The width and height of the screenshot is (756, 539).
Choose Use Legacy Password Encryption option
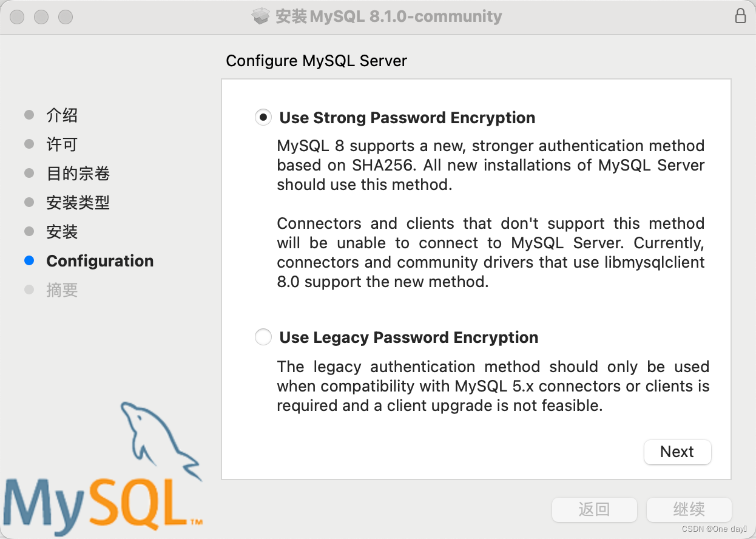point(263,337)
